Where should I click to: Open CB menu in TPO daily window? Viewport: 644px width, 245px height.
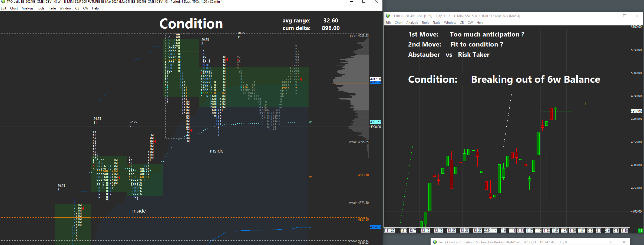pos(77,8)
